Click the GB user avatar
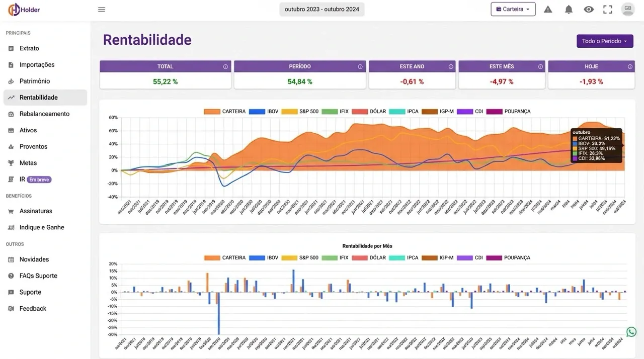 coord(627,9)
